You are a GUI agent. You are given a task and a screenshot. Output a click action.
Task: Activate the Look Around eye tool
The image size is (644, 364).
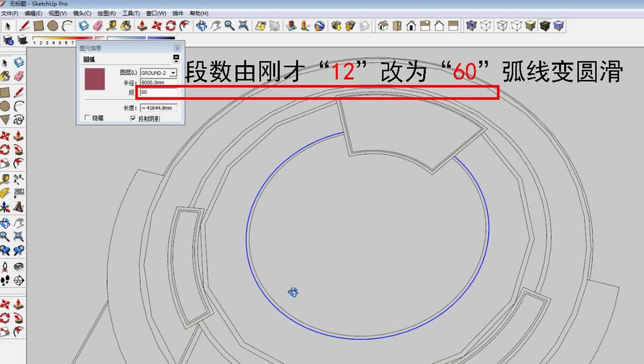click(19, 267)
